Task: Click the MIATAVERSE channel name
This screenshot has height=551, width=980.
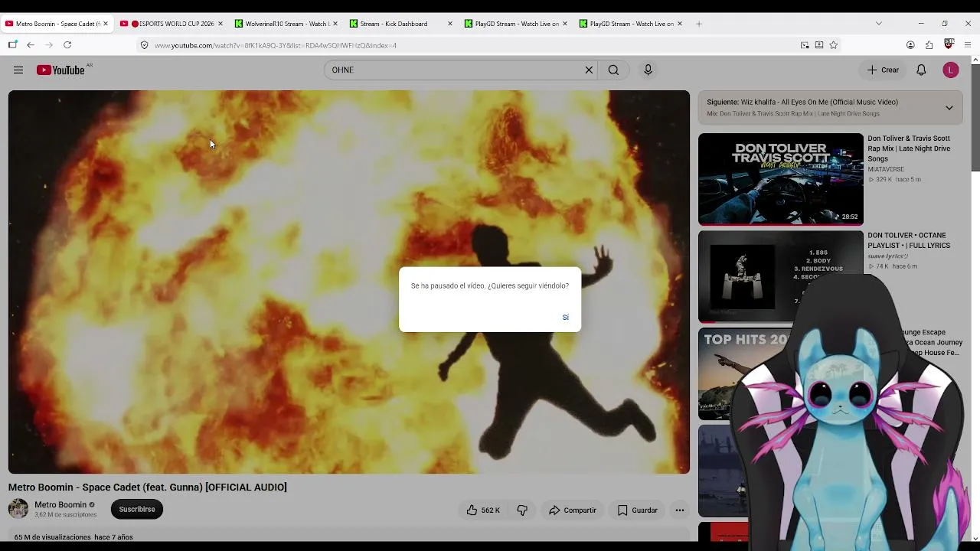Action: (x=886, y=169)
